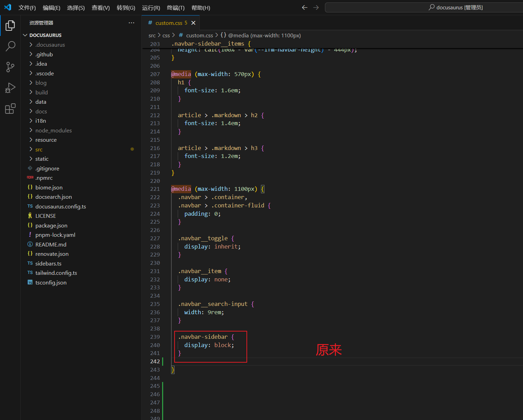Click the 'font-size: 1.6em;' line

click(x=213, y=90)
